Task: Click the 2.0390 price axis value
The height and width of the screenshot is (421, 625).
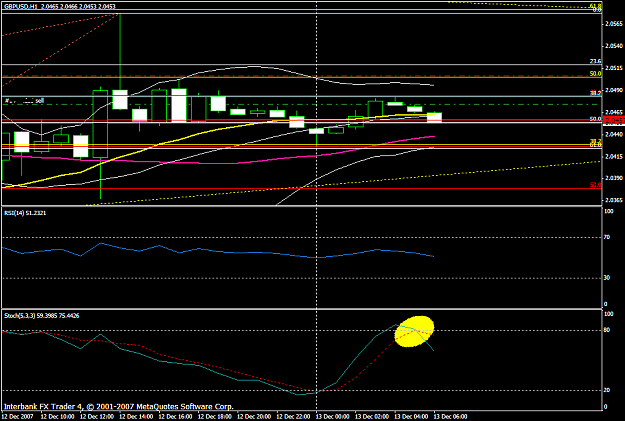Action: coord(613,178)
